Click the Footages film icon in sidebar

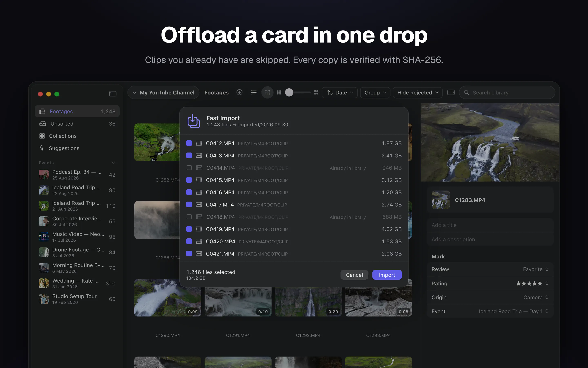click(x=42, y=111)
